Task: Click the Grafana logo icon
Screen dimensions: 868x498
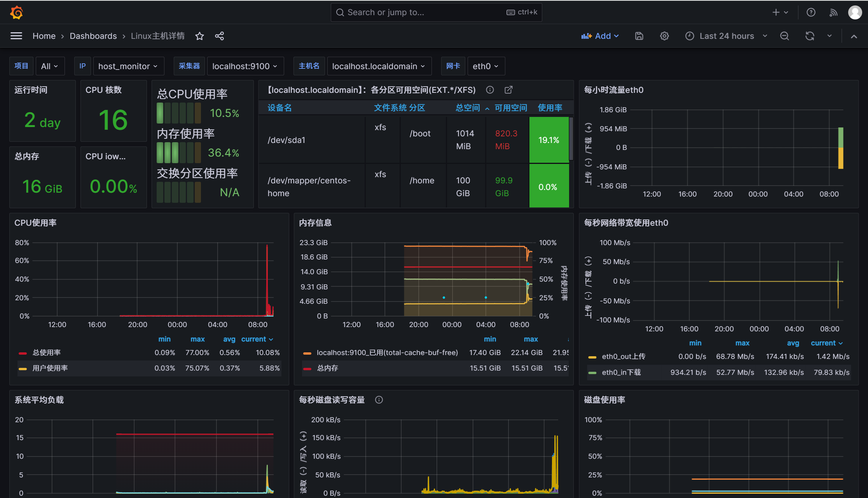Action: [x=16, y=12]
